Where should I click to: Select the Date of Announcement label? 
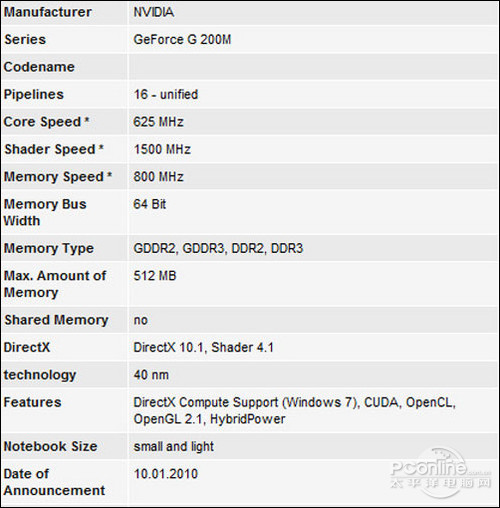tap(54, 482)
